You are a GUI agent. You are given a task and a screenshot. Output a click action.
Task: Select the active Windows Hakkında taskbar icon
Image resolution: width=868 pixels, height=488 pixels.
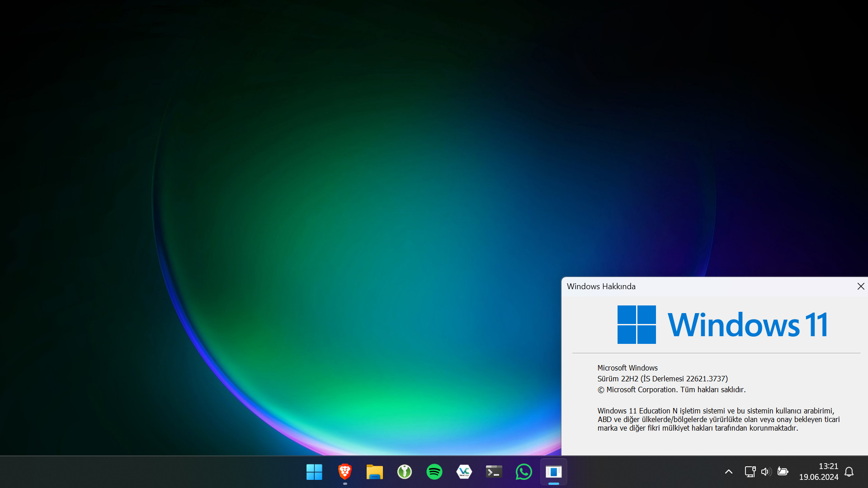(x=553, y=472)
